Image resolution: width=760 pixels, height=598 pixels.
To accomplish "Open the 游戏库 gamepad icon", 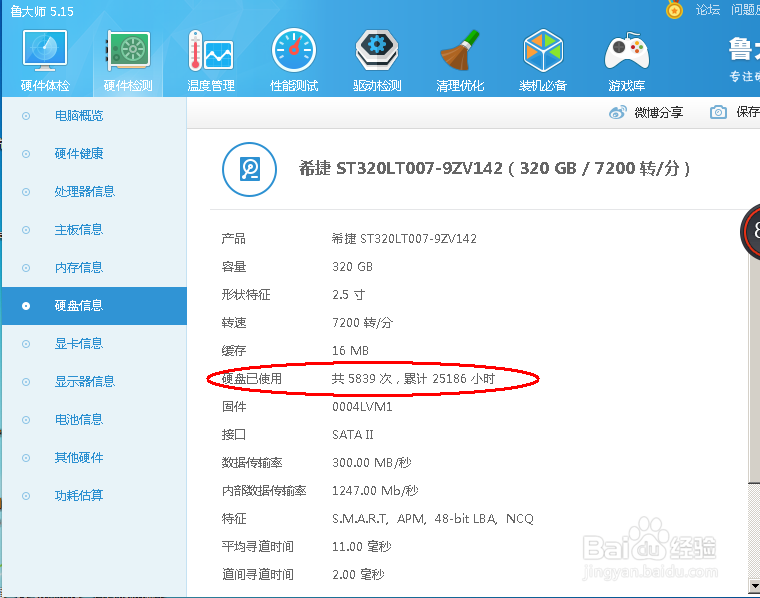I will pyautogui.click(x=626, y=51).
